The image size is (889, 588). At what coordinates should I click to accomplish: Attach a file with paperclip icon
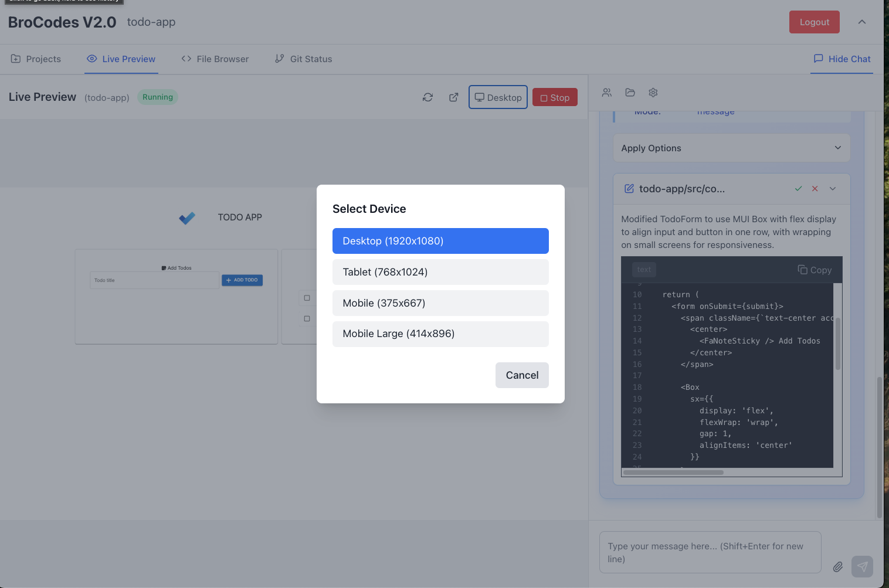tap(837, 566)
